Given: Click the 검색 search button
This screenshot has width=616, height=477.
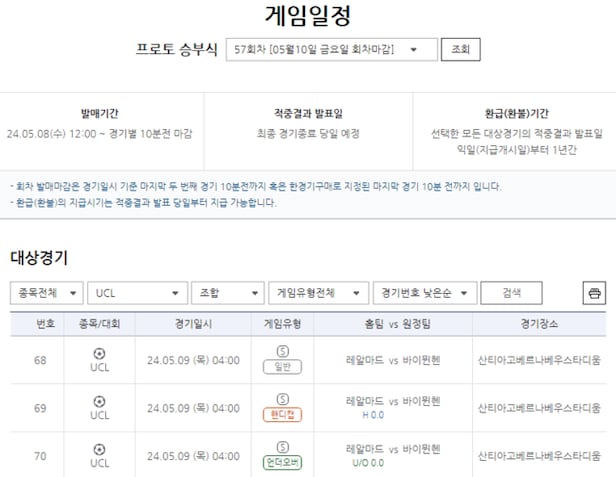Looking at the screenshot, I should 511,293.
